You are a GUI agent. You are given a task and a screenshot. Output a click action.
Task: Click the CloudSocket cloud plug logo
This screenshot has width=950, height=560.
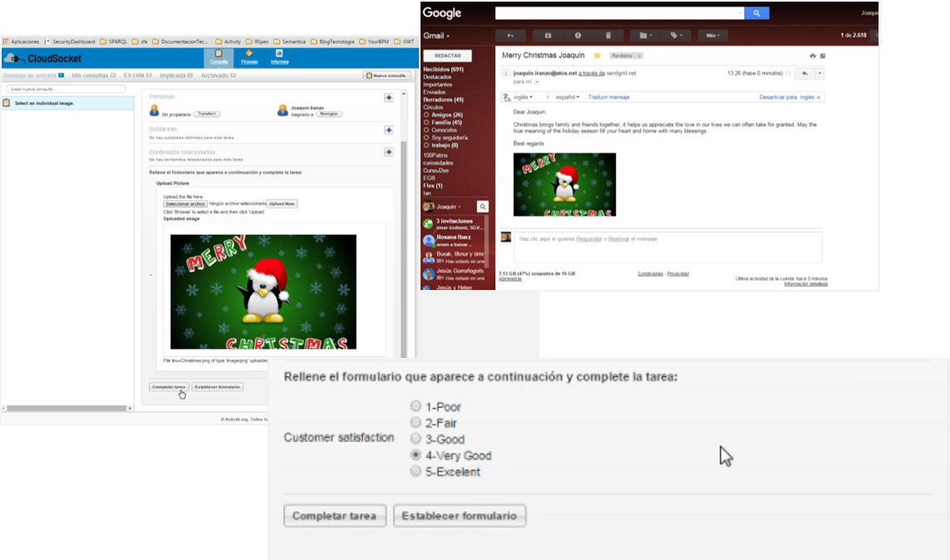(x=14, y=59)
